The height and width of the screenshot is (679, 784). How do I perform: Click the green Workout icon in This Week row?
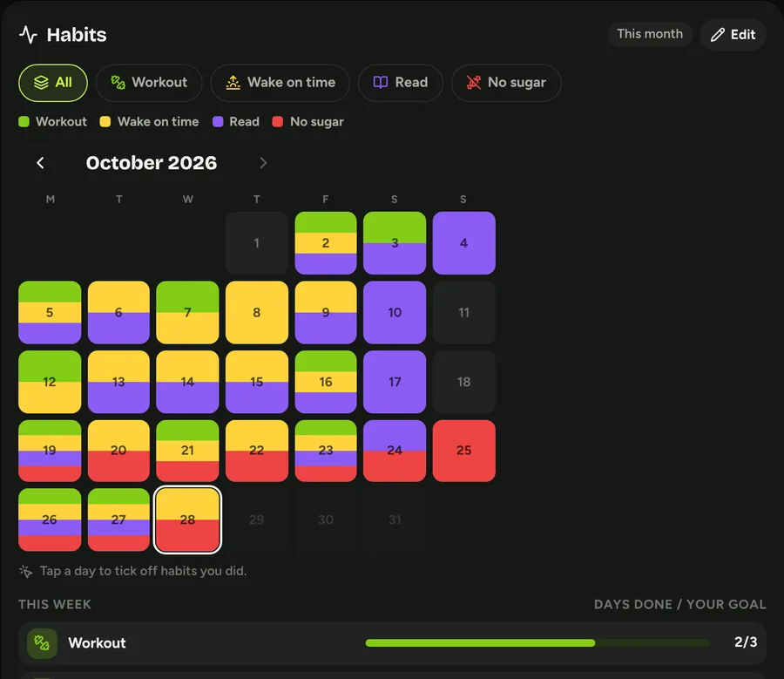42,643
